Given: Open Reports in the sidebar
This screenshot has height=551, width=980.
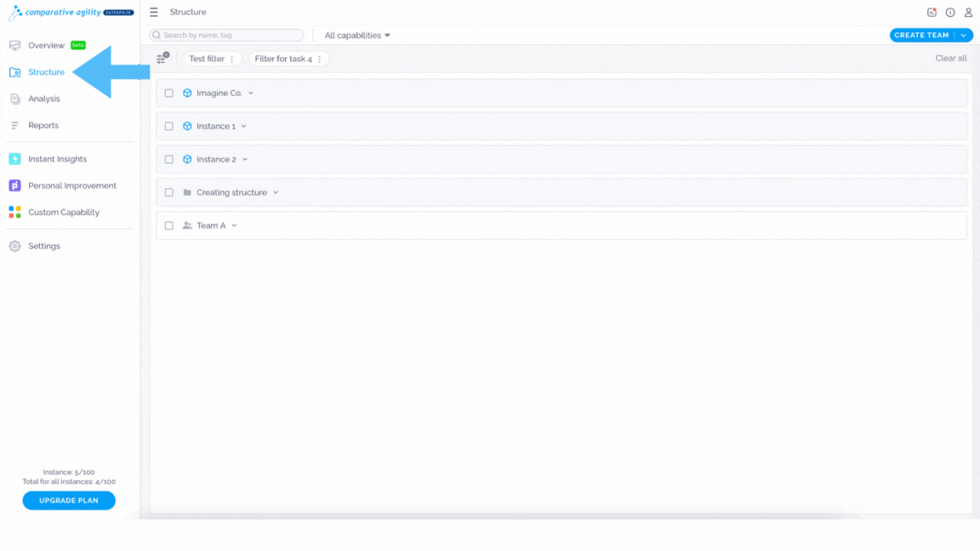Looking at the screenshot, I should pyautogui.click(x=43, y=125).
